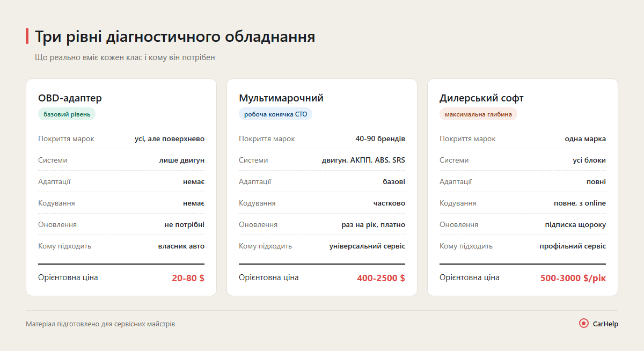Click the базовий рівень badge

(x=67, y=114)
